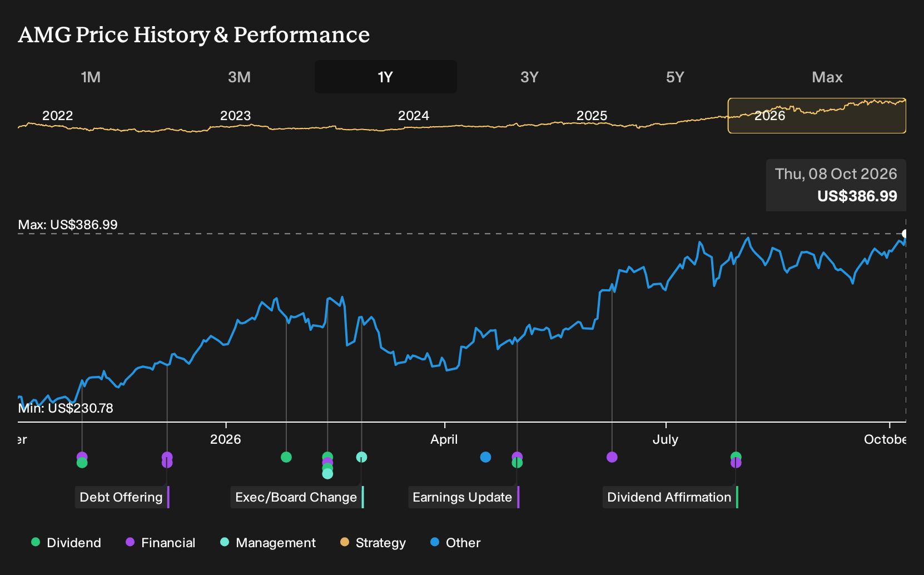Toggle the Financial legend filter
Viewport: 924px width, 575px height.
[x=161, y=543]
